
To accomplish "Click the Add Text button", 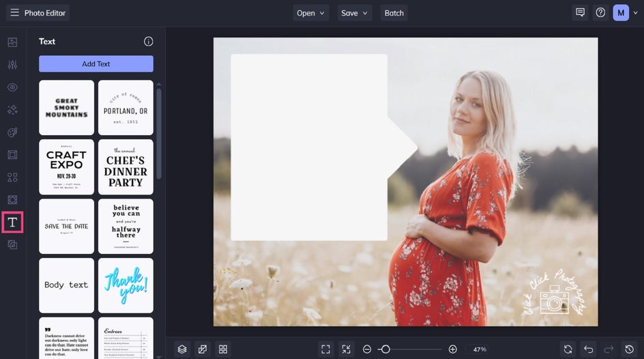I will 96,63.
